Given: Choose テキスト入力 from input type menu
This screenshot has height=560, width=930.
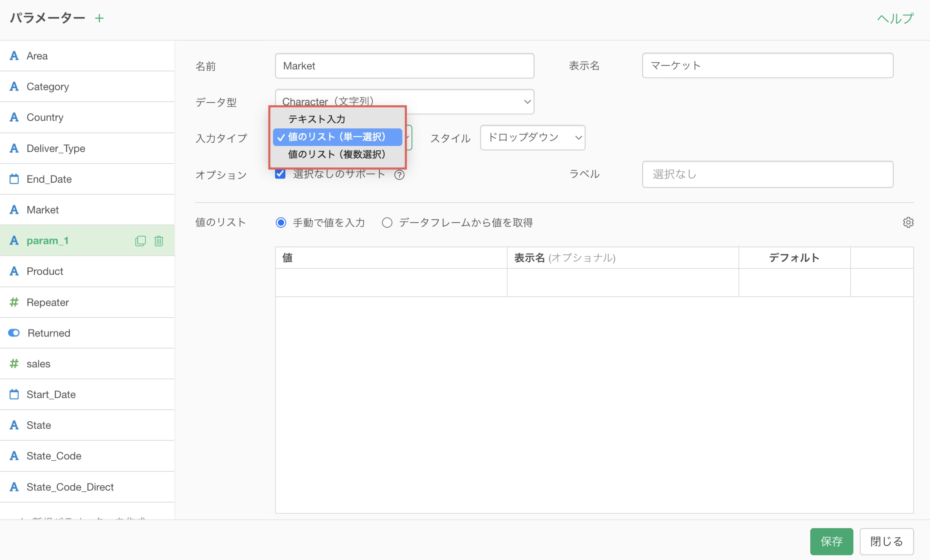Looking at the screenshot, I should click(x=317, y=119).
